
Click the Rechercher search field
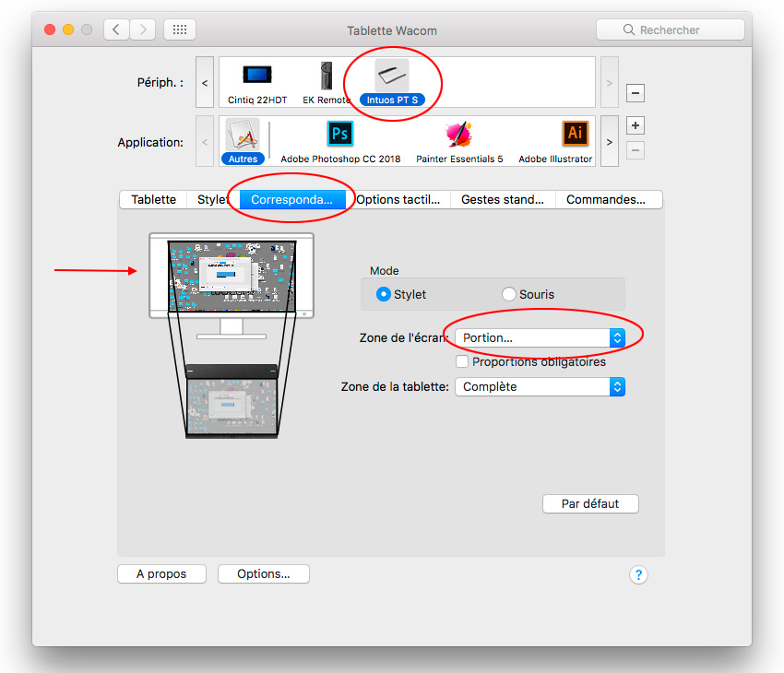(671, 30)
